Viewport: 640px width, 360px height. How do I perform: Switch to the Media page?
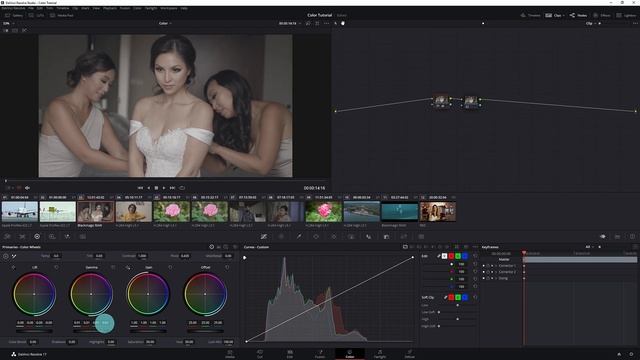[230, 354]
